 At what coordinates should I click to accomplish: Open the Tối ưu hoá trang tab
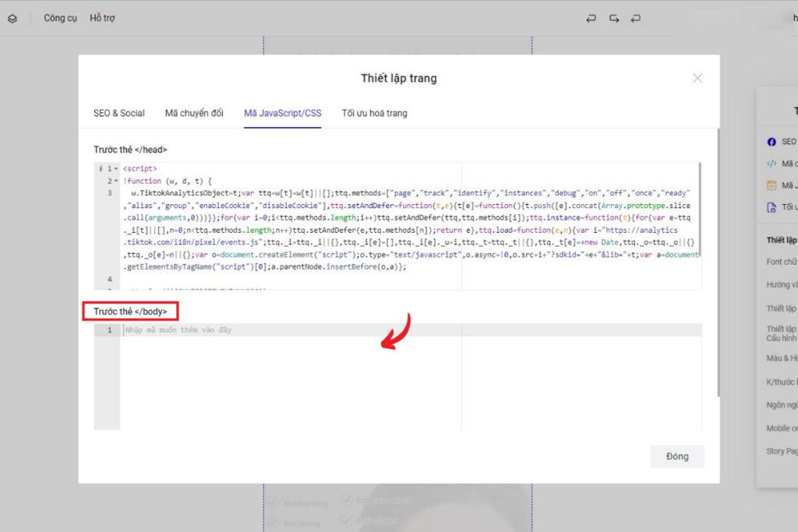tap(374, 113)
